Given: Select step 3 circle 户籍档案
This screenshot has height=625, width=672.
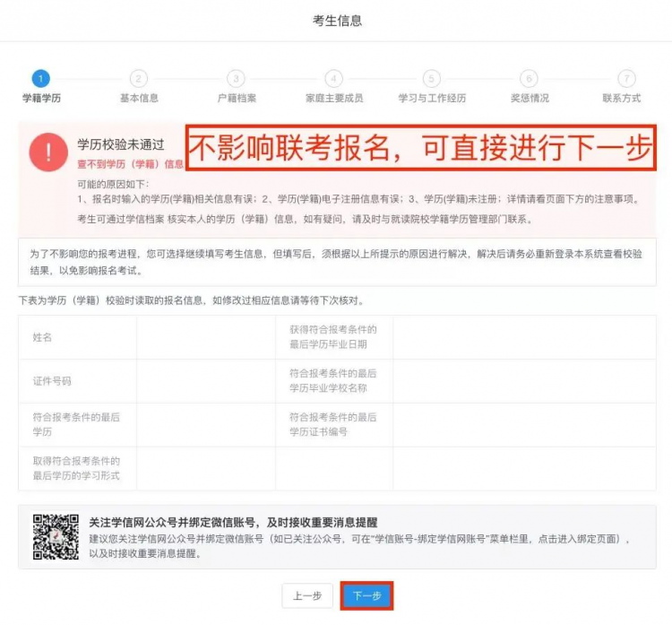Looking at the screenshot, I should click(237, 79).
